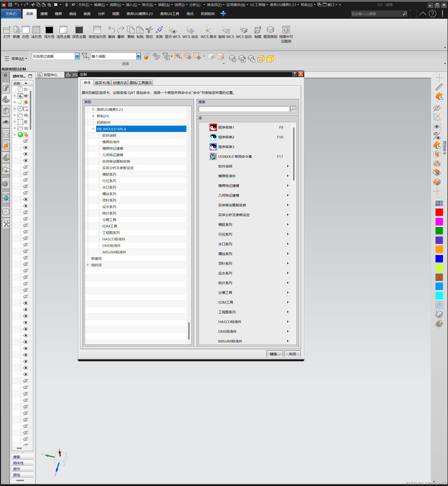The height and width of the screenshot is (486, 448).
Task: Click the help question mark icon top right
Action: point(432,14)
